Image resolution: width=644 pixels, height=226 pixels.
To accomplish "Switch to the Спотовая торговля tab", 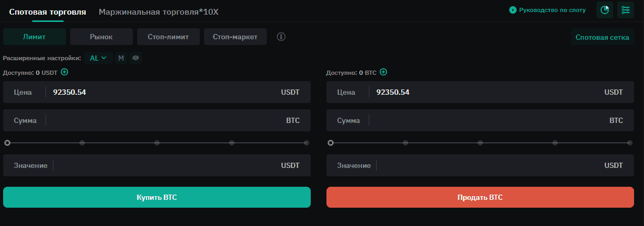I will pyautogui.click(x=48, y=11).
